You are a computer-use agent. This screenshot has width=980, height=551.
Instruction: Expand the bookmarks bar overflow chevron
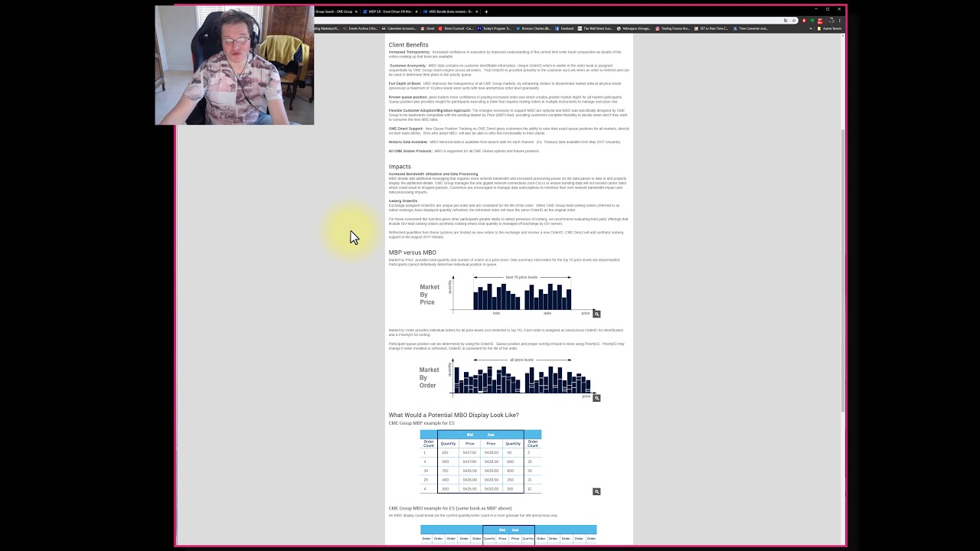811,28
